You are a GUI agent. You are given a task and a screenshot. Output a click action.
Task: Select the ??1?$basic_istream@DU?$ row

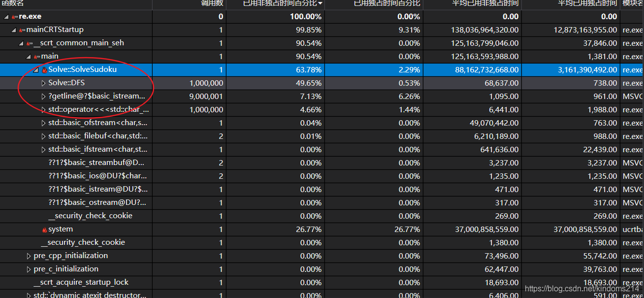[x=322, y=189]
